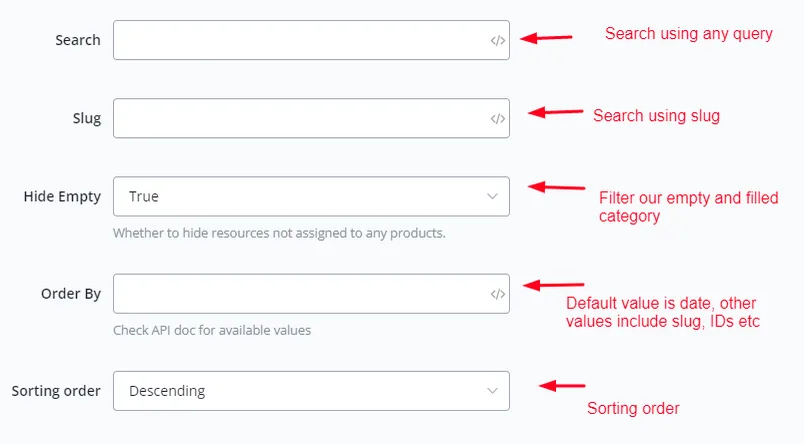804x444 pixels.
Task: Open the Descending sorting order dropdown
Action: pos(311,391)
